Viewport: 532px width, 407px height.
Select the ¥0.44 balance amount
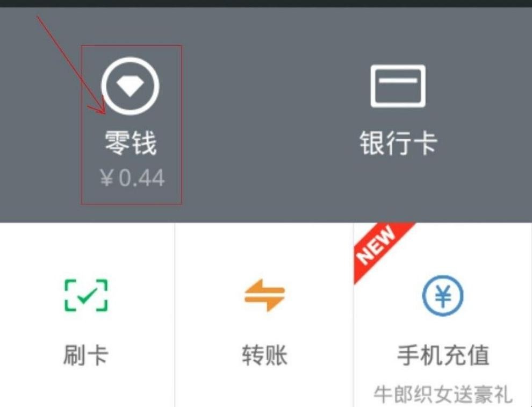(132, 178)
